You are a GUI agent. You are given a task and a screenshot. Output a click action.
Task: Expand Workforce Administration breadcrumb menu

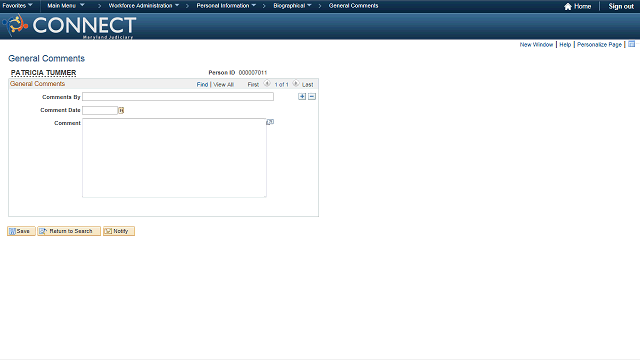tap(144, 6)
